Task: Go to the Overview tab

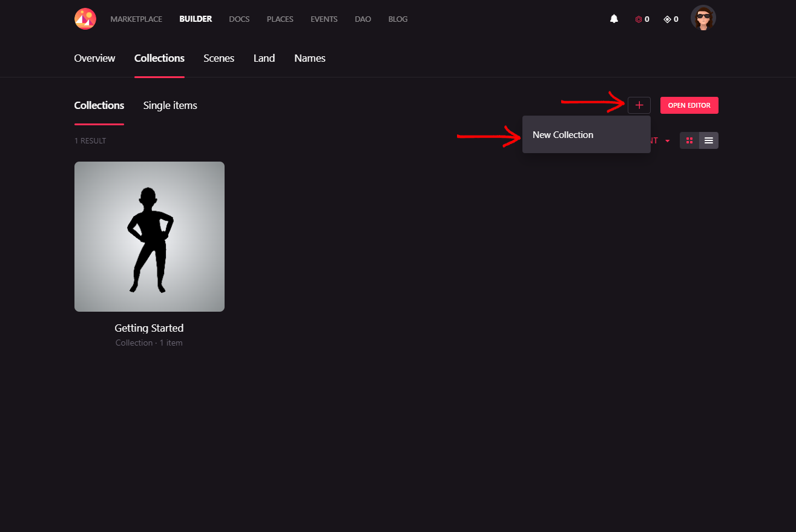Action: tap(94, 59)
